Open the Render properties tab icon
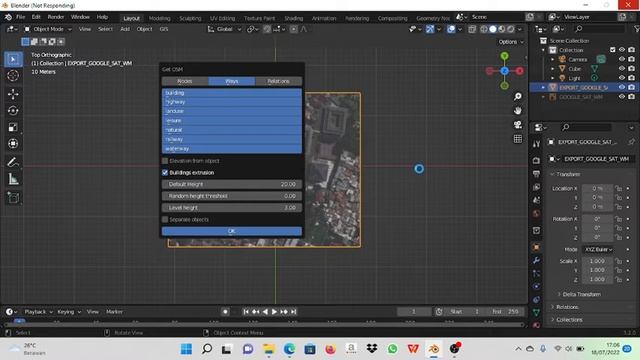 pos(536,160)
